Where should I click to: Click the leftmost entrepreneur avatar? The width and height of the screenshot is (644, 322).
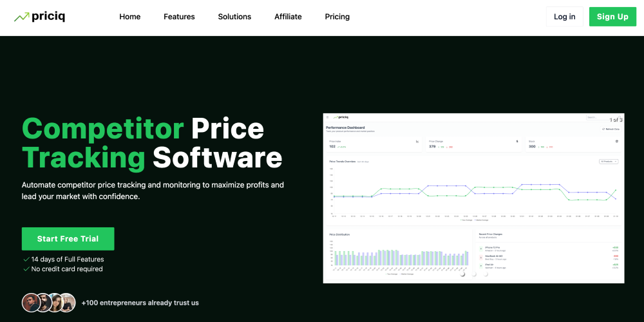pyautogui.click(x=31, y=303)
